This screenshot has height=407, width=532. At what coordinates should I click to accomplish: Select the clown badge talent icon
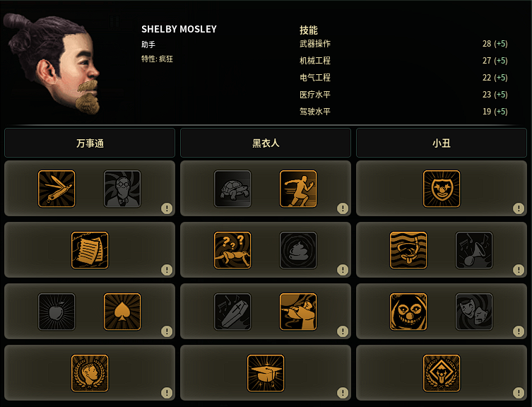pyautogui.click(x=442, y=189)
